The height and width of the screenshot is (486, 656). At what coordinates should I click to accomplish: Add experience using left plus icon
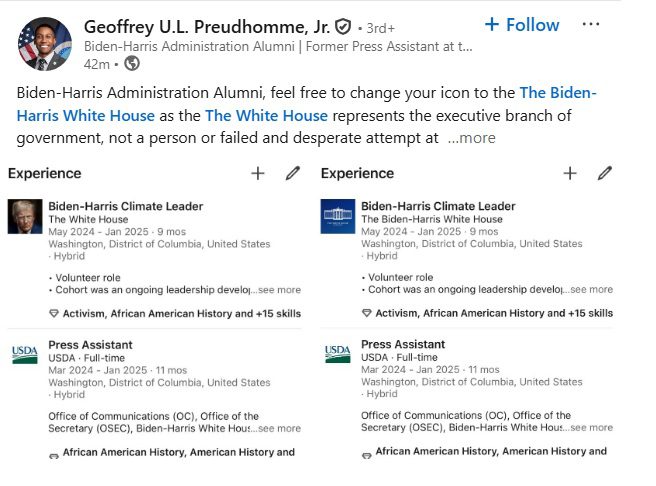(x=258, y=173)
